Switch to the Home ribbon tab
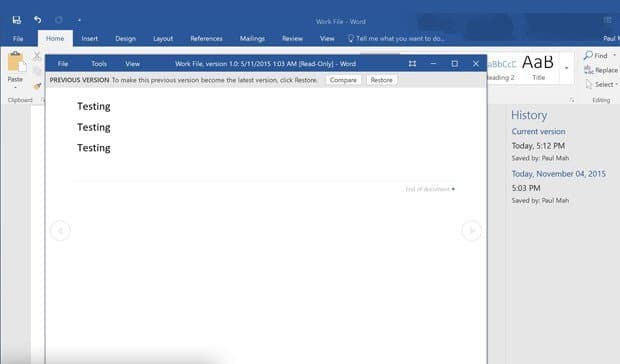Viewport: 620px width, 364px height. point(55,38)
